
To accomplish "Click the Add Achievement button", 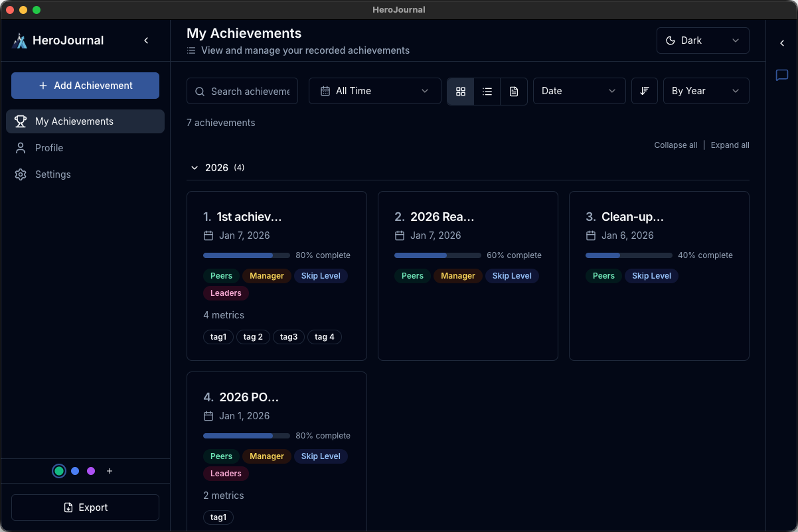I will pos(85,86).
